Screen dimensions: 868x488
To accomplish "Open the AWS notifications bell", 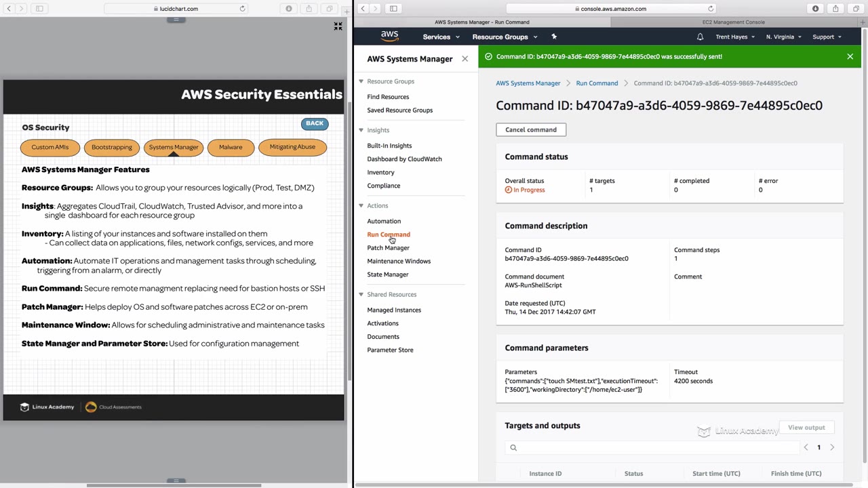I will pyautogui.click(x=700, y=37).
